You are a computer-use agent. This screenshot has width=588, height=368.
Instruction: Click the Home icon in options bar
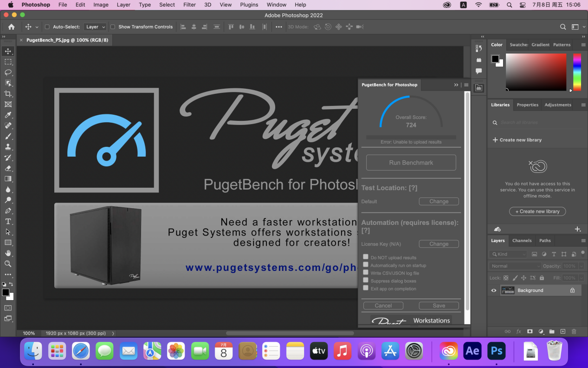(x=11, y=27)
